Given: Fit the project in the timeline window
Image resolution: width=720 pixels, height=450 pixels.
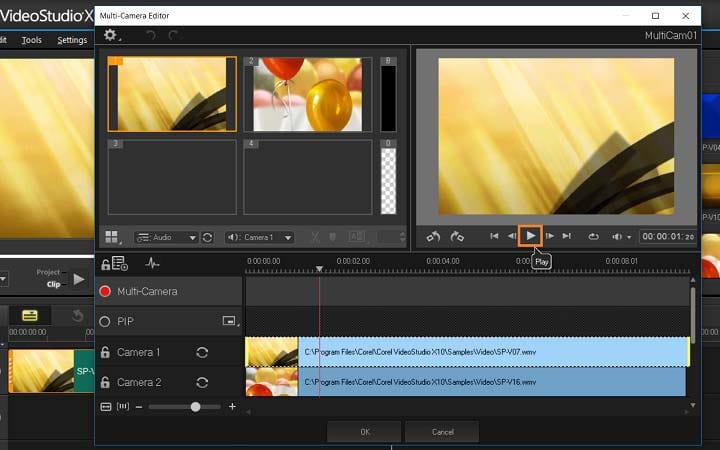Looking at the screenshot, I should coord(106,407).
